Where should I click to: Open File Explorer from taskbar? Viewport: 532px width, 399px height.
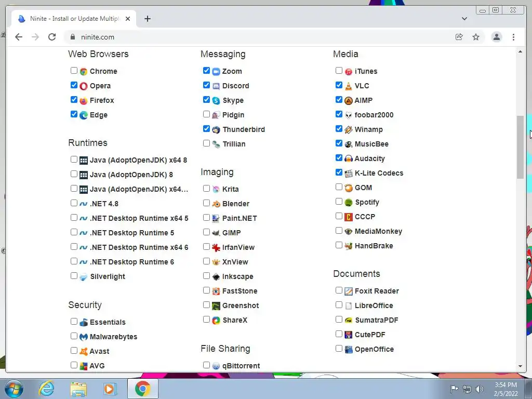[x=78, y=389]
